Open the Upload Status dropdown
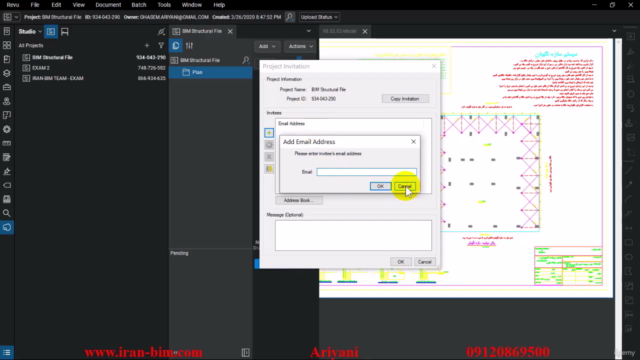Image resolution: width=640 pixels, height=360 pixels. [319, 17]
